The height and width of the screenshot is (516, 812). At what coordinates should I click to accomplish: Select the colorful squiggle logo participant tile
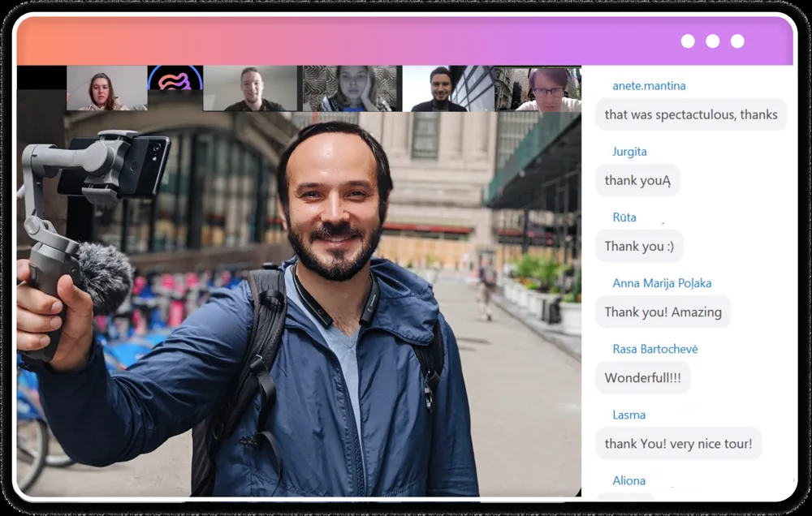pyautogui.click(x=175, y=78)
